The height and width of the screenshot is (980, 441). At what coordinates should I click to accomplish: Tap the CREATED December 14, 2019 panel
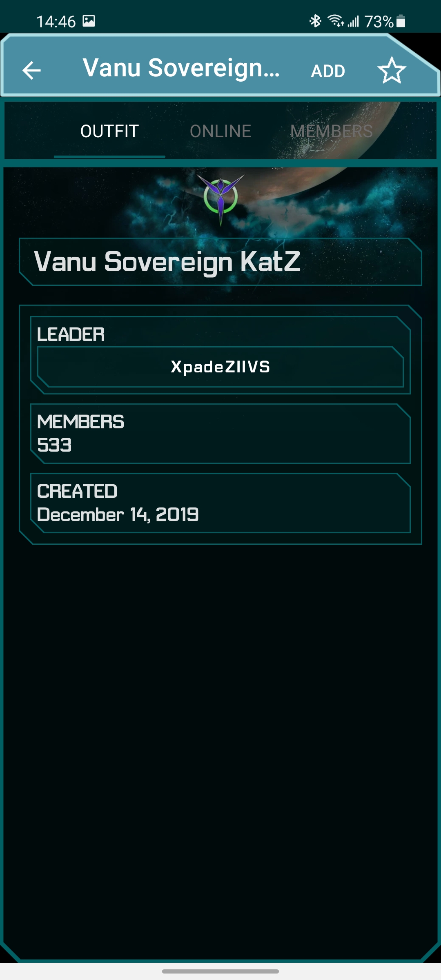(220, 503)
